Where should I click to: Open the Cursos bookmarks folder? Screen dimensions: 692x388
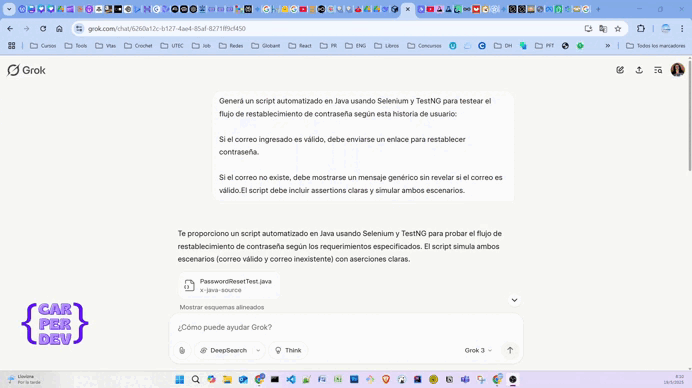pos(43,45)
